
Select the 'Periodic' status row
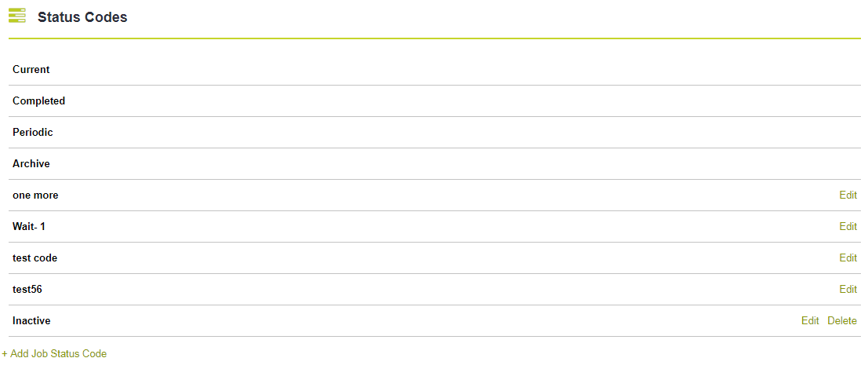(x=434, y=133)
